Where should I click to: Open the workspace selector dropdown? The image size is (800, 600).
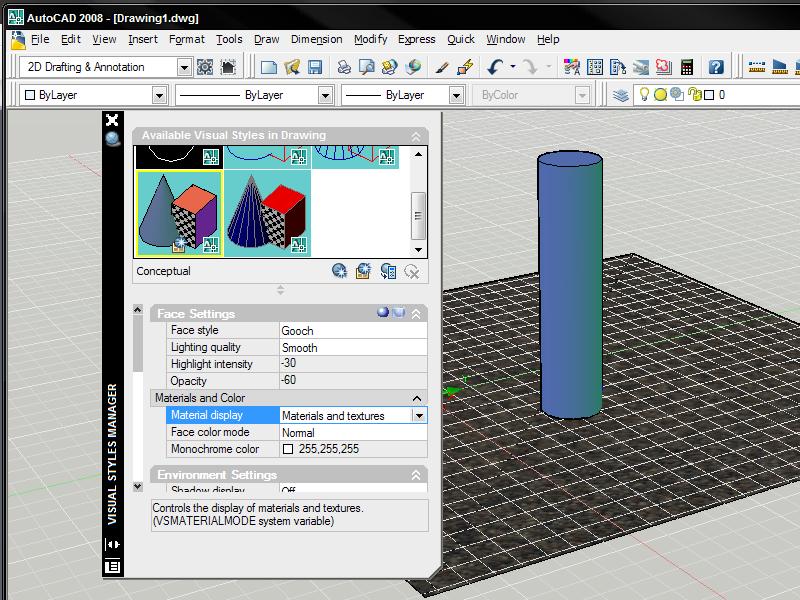coord(184,67)
